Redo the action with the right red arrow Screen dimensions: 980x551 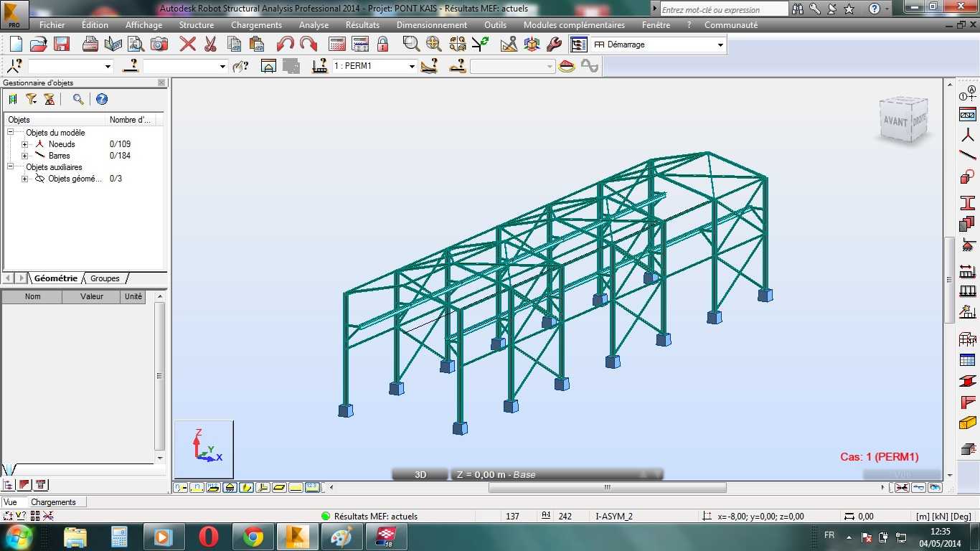(308, 44)
